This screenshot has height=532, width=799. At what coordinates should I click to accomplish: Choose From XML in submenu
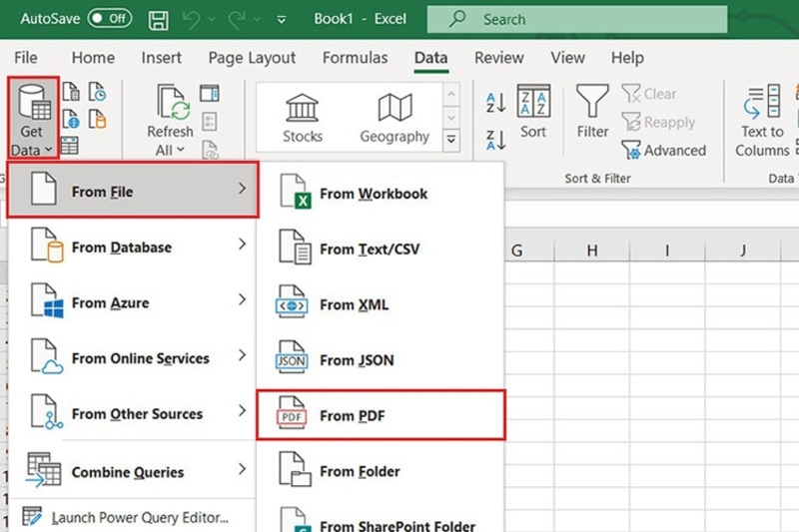coord(381,303)
